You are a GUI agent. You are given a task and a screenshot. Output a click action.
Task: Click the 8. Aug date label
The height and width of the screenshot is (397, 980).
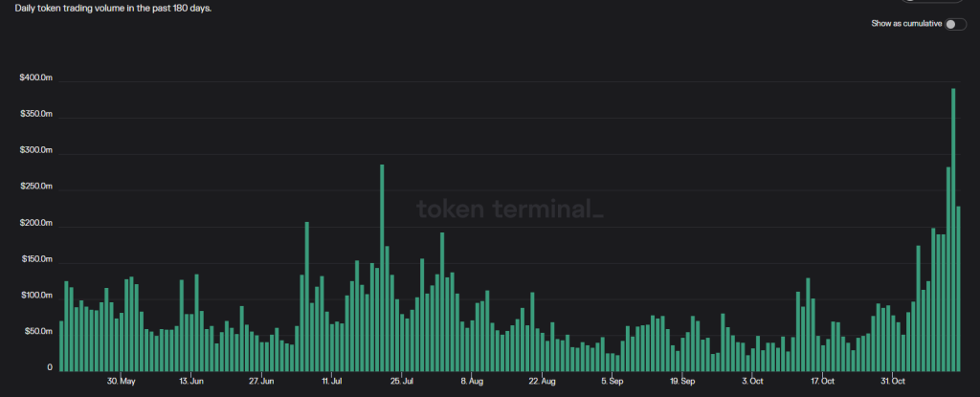(472, 381)
